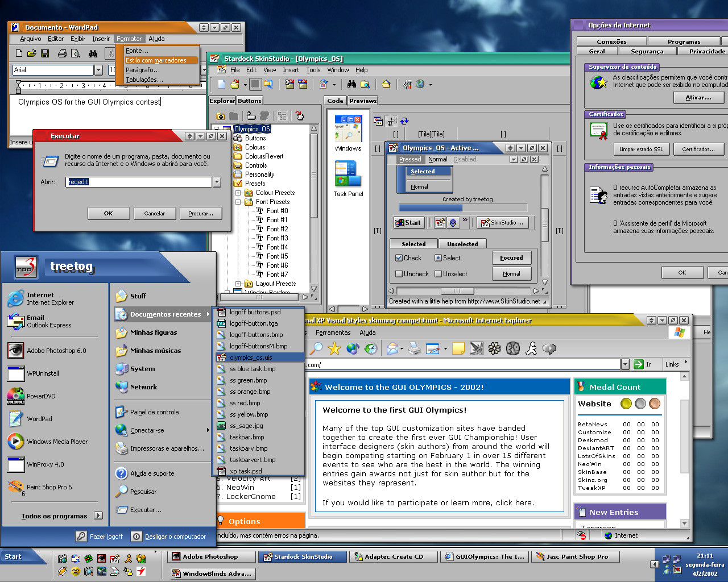Launch PowerDVD from the Start menu
The height and width of the screenshot is (582, 728).
tap(56, 396)
